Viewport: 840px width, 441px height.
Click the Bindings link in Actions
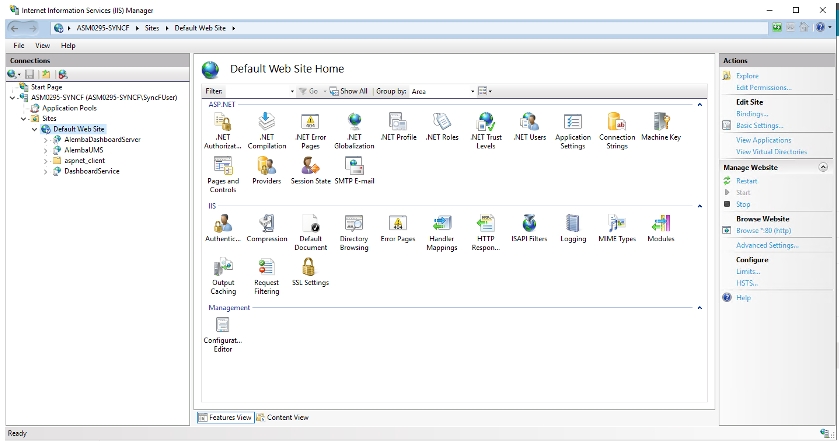[x=752, y=114]
